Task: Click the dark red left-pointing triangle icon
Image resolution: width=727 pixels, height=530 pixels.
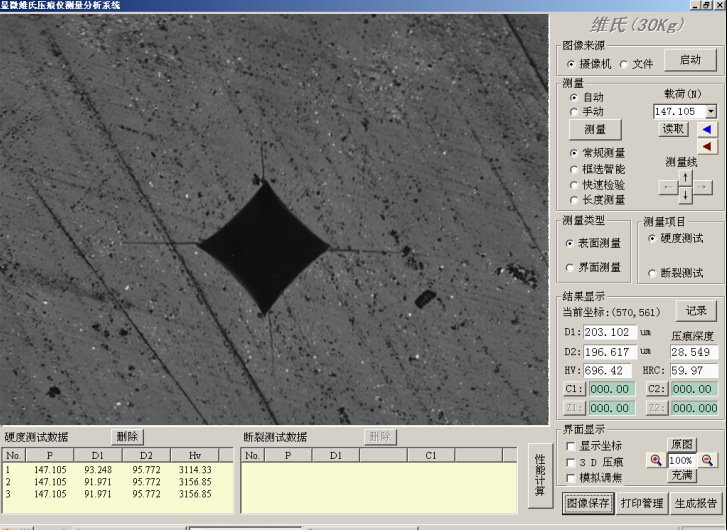Action: [707, 146]
